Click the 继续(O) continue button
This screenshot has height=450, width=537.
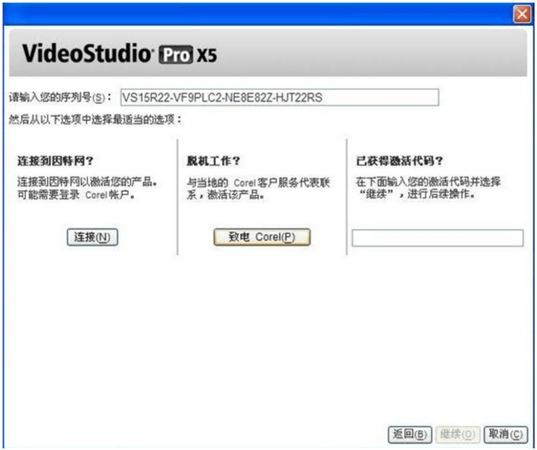point(457,435)
